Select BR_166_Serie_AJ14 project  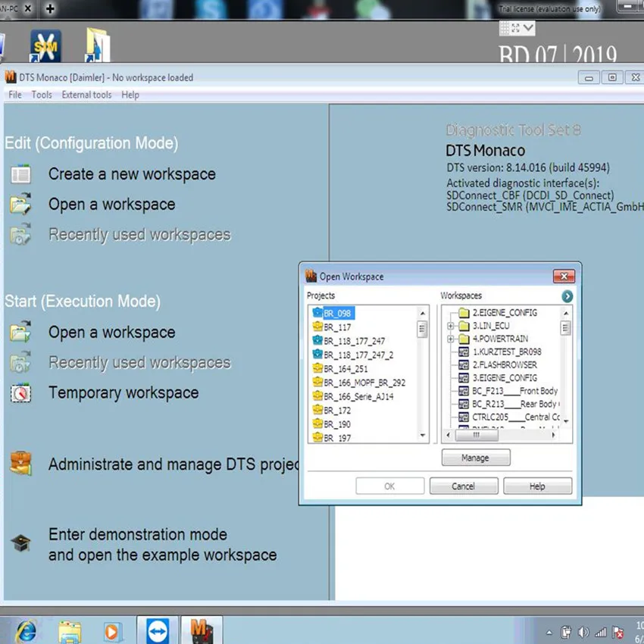(358, 396)
